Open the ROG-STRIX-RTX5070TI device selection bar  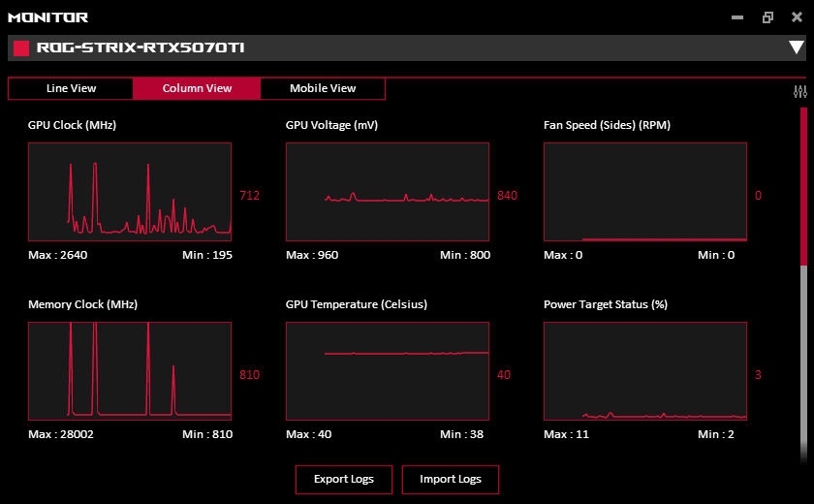[388, 47]
